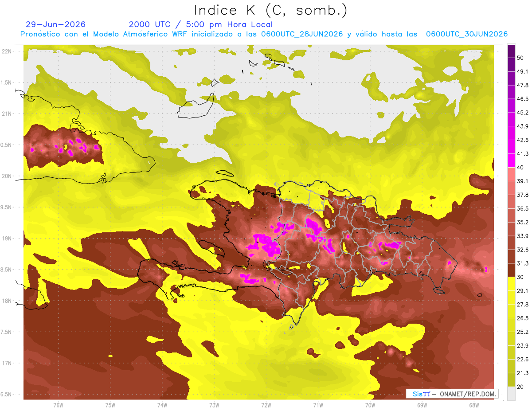Select the 17N latitude axis label

tap(7, 363)
